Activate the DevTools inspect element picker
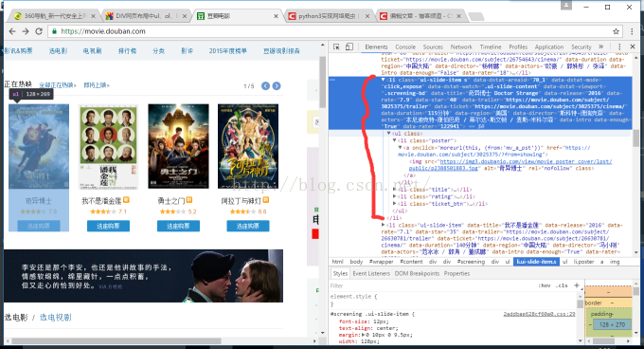Image resolution: width=644 pixels, height=349 pixels. [x=336, y=46]
